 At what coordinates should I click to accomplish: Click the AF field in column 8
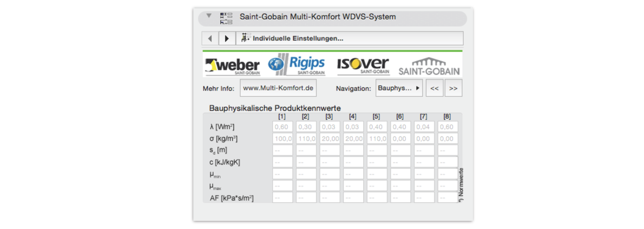[x=447, y=198]
